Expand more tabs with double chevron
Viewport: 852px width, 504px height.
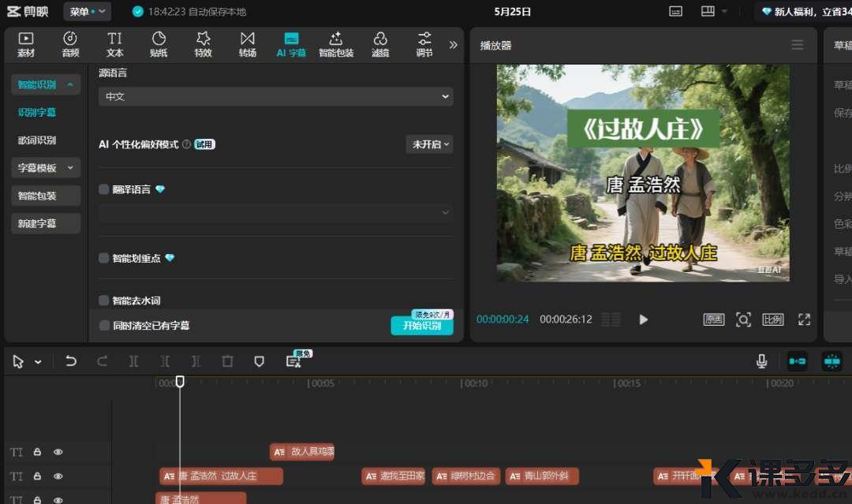tap(453, 44)
